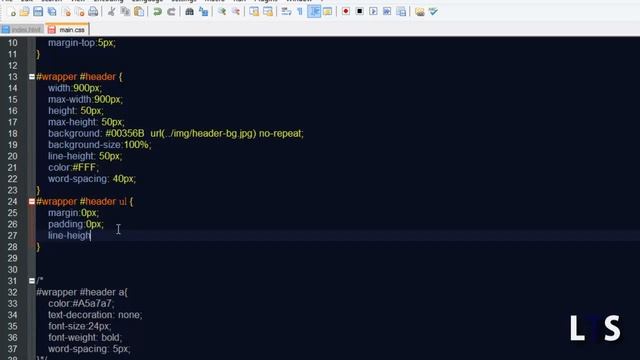Image resolution: width=640 pixels, height=360 pixels.
Task: Play back the recorded macro
Action: [373, 11]
